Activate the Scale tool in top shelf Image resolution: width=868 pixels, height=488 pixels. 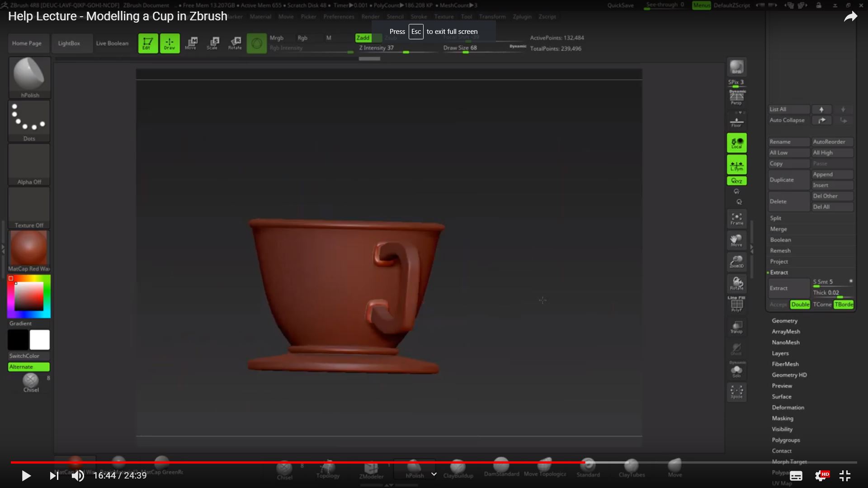point(213,43)
